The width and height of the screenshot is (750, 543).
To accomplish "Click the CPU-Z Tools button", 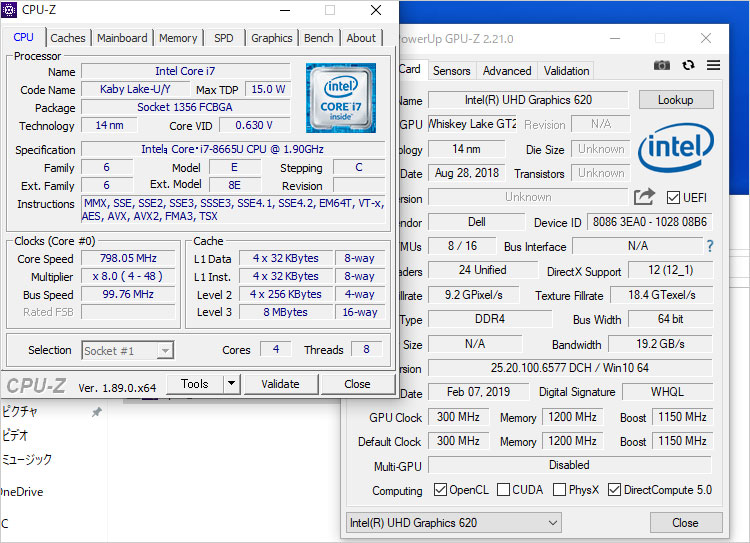I will coord(195,384).
